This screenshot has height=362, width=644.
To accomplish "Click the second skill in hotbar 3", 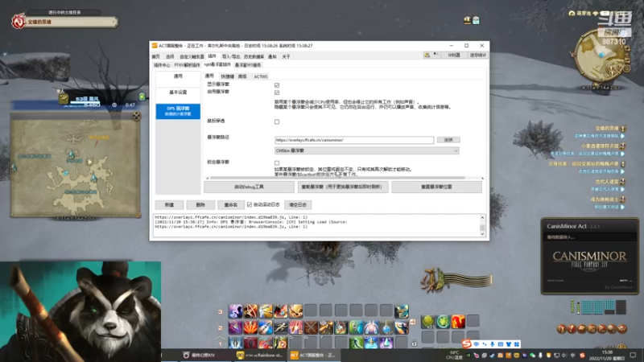I will pos(250,311).
